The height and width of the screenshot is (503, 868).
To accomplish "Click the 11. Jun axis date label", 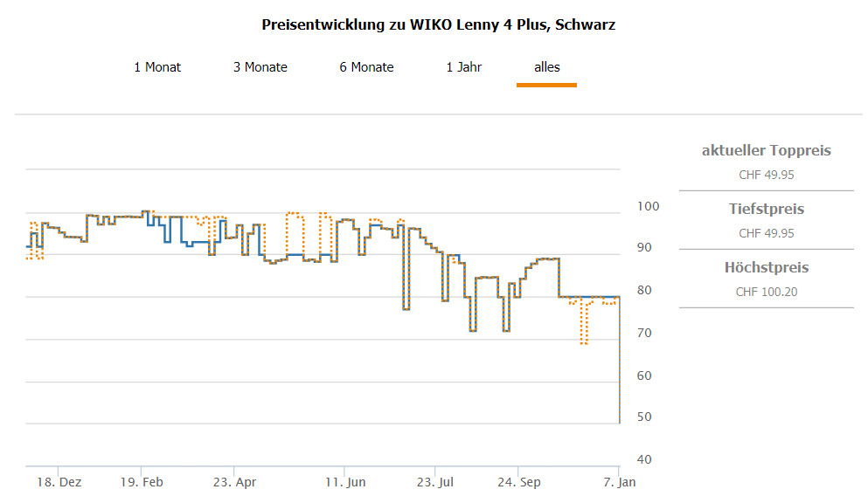I will click(345, 482).
